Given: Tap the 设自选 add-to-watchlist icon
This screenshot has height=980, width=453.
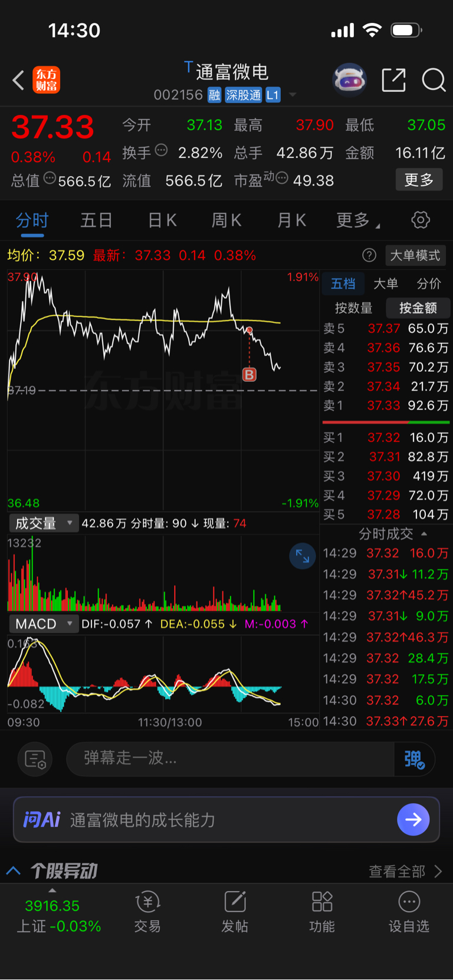Looking at the screenshot, I should 409,912.
